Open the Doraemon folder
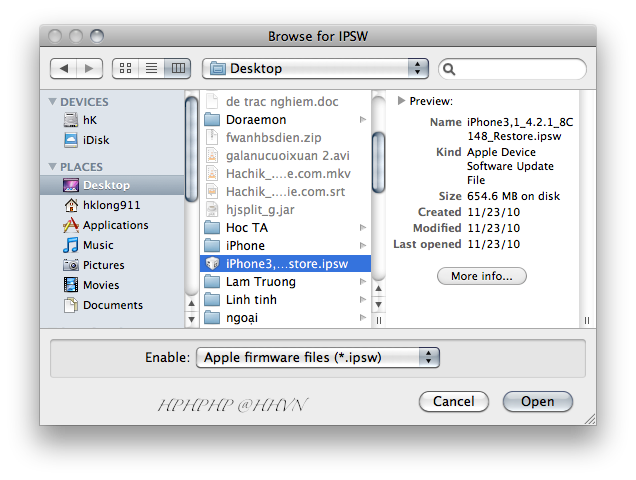This screenshot has height=480, width=636. coord(285,120)
